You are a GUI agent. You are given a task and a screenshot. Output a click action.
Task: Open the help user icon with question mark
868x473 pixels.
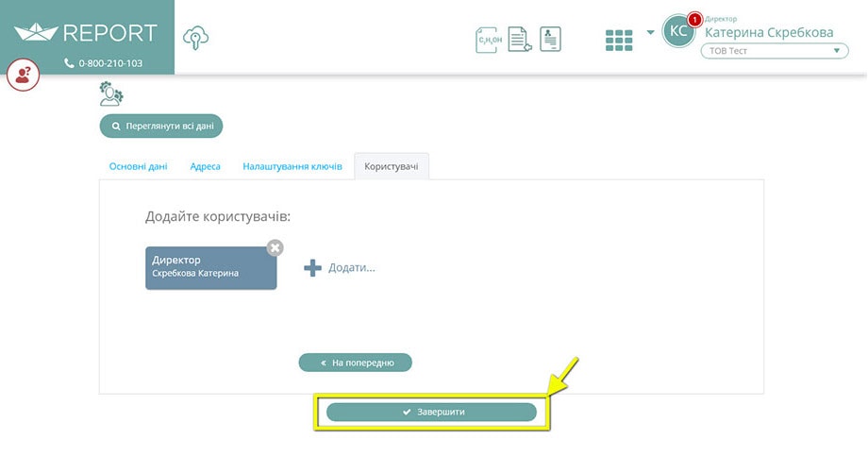[x=23, y=75]
